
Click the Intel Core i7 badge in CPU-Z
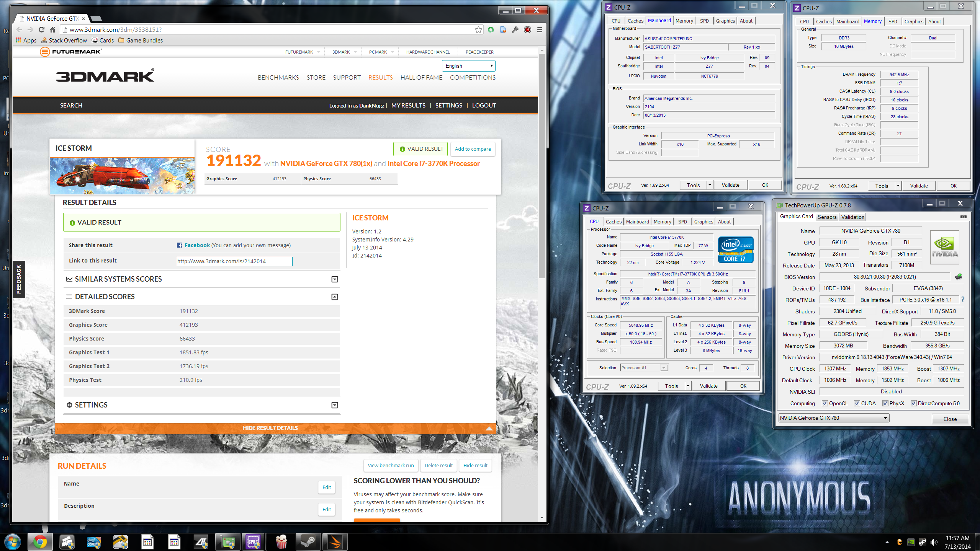(x=735, y=250)
